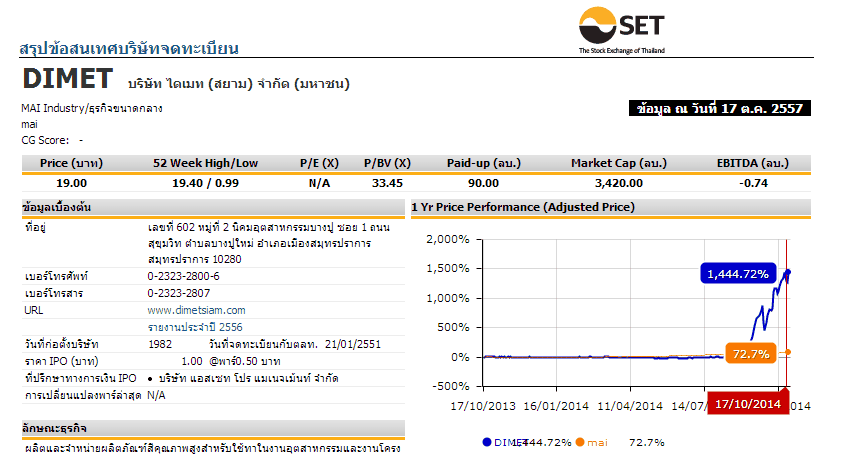This screenshot has width=841, height=457.
Task: Click the 17/10/2013 x-axis date label
Action: [x=483, y=406]
